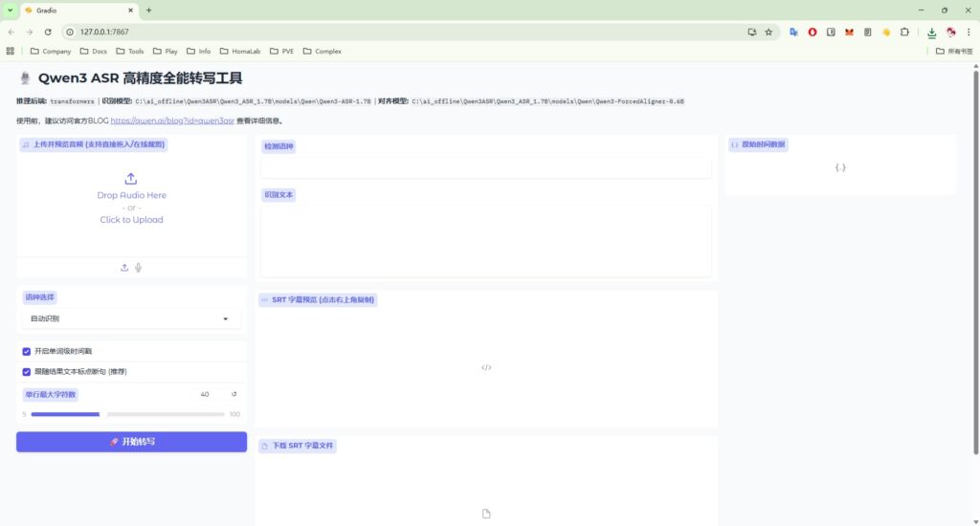Viewport: 980px width, 526px height.
Task: Open the Docs bookmark folder
Action: (94, 52)
